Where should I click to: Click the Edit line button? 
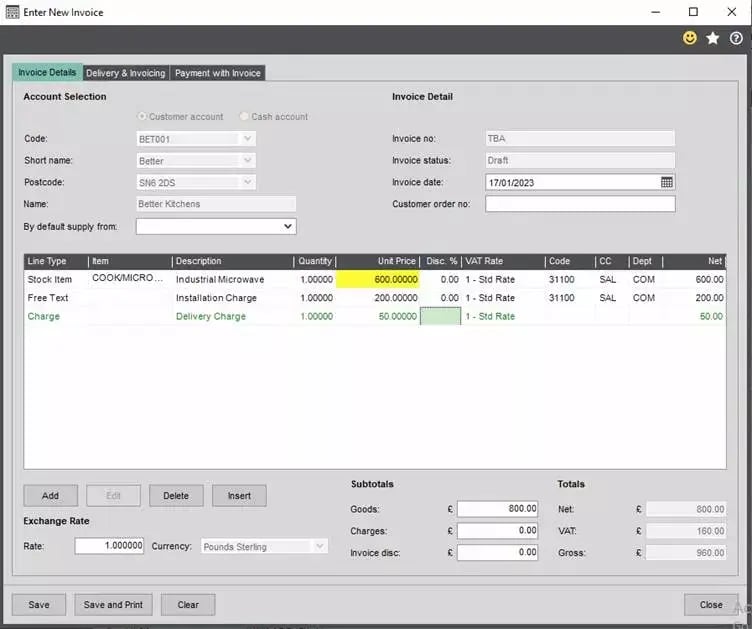(x=113, y=495)
